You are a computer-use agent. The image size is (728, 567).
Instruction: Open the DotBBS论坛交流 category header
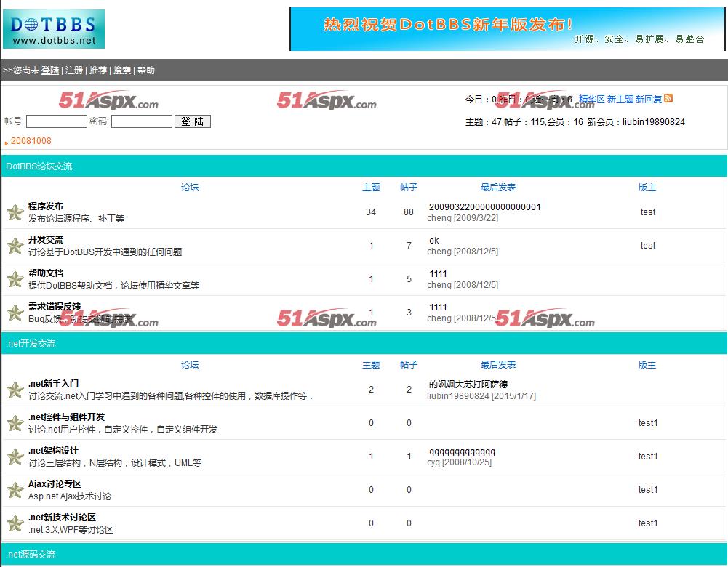39,166
